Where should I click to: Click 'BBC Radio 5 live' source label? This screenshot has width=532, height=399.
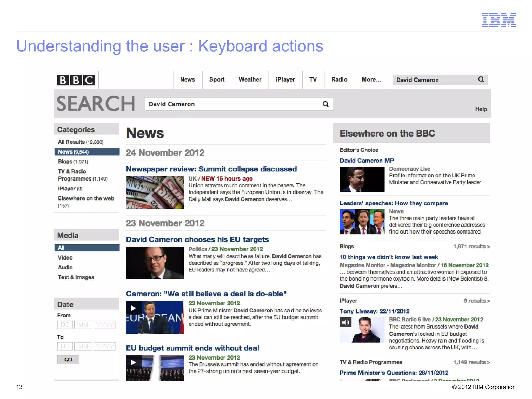click(410, 320)
